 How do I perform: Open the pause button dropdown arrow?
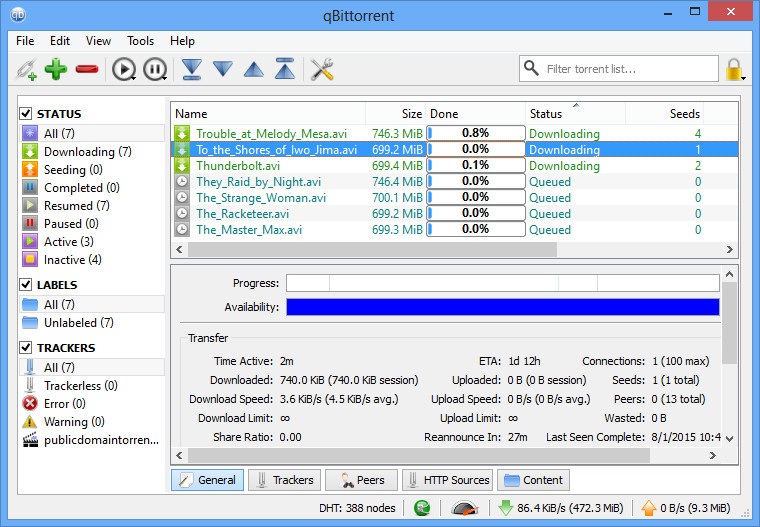click(166, 76)
